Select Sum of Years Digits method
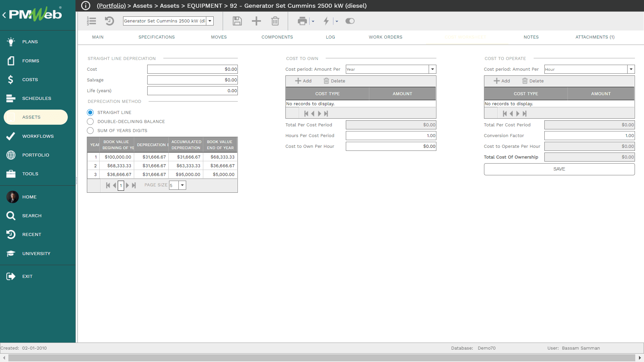Viewport: 644px width, 362px height. point(90,130)
